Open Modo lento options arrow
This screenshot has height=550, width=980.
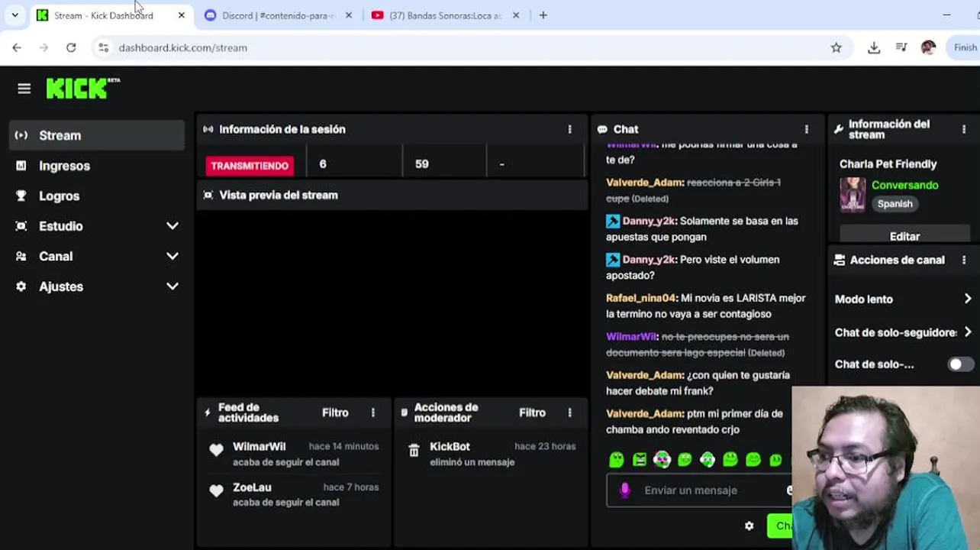click(968, 299)
